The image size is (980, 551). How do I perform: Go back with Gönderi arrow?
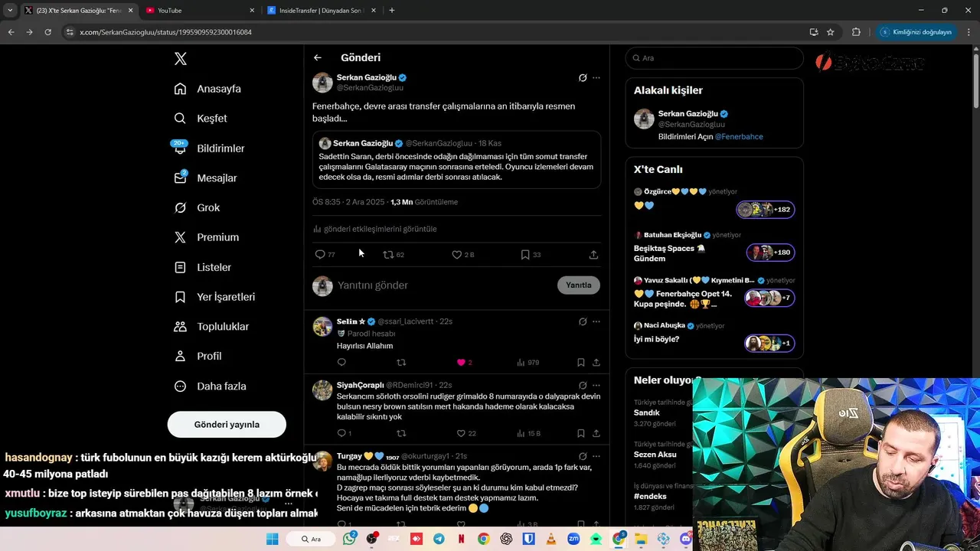click(318, 57)
